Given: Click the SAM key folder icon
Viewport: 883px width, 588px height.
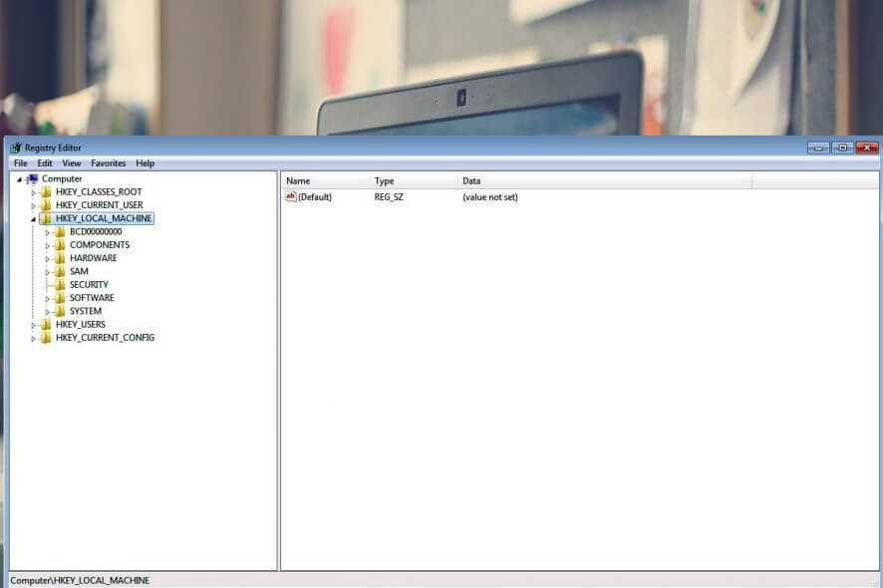Looking at the screenshot, I should pyautogui.click(x=60, y=271).
